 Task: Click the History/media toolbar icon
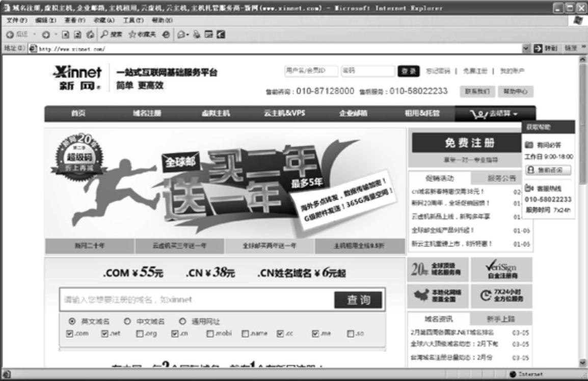pos(166,35)
